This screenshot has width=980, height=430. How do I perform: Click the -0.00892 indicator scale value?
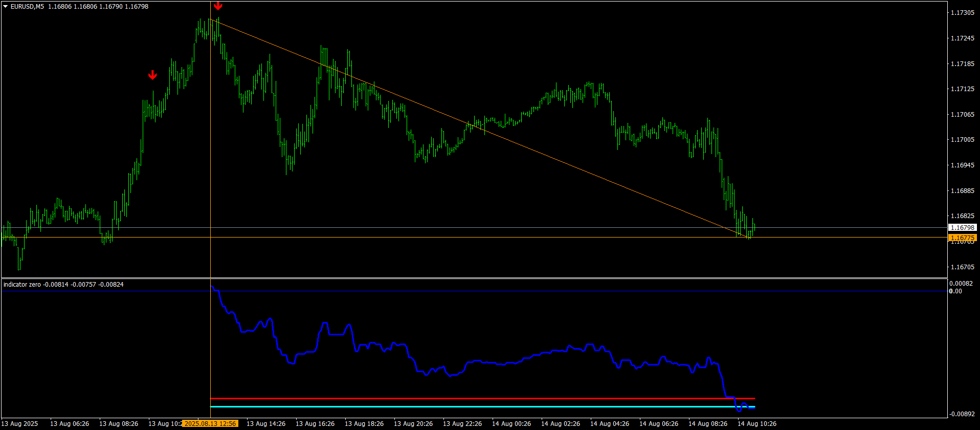coord(961,414)
